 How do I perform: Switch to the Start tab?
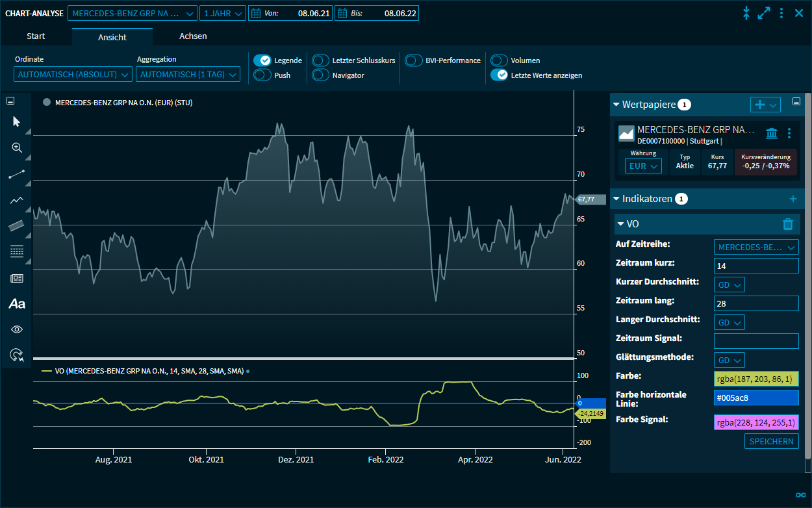click(x=36, y=36)
